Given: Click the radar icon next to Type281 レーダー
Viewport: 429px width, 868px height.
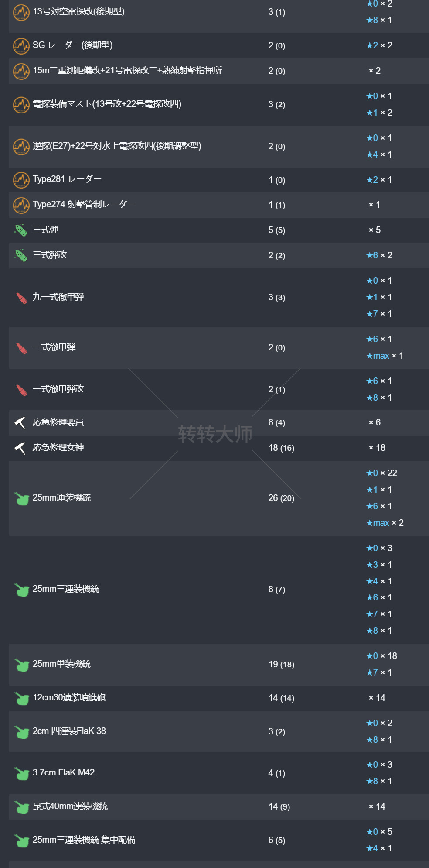Looking at the screenshot, I should 21,180.
